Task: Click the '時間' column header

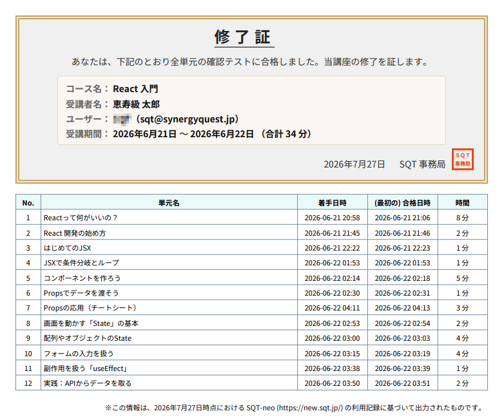Action: pos(462,203)
